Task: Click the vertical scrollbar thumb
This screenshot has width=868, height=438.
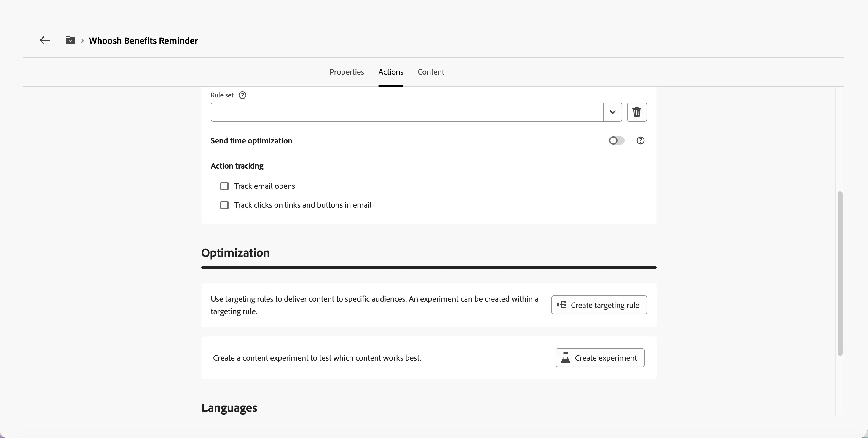Action: 840,273
